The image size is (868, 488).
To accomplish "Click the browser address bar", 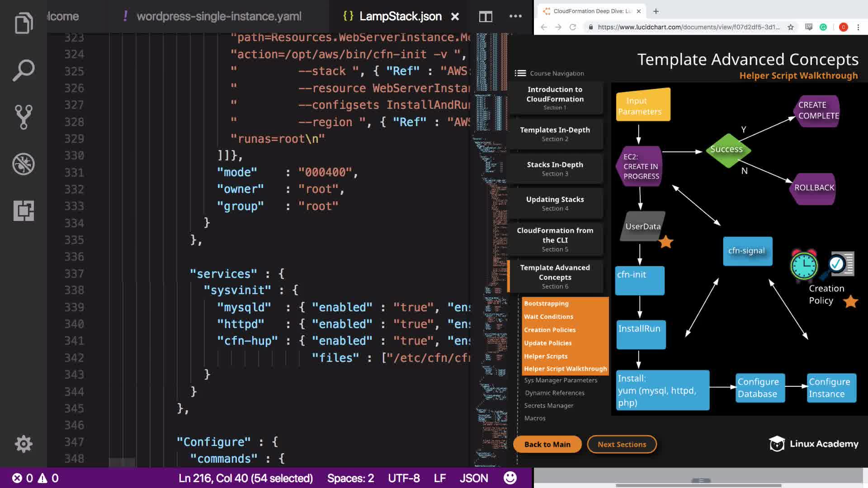I will pos(687,27).
